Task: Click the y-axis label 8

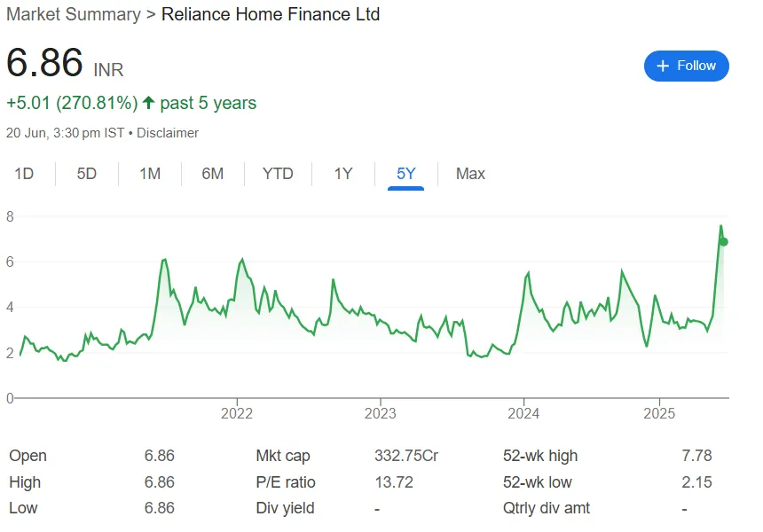Action: (10, 216)
